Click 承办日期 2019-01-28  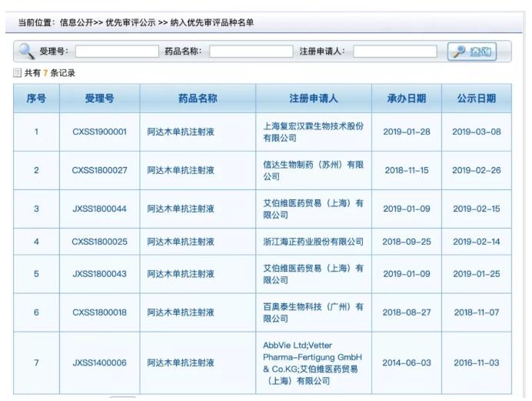407,132
